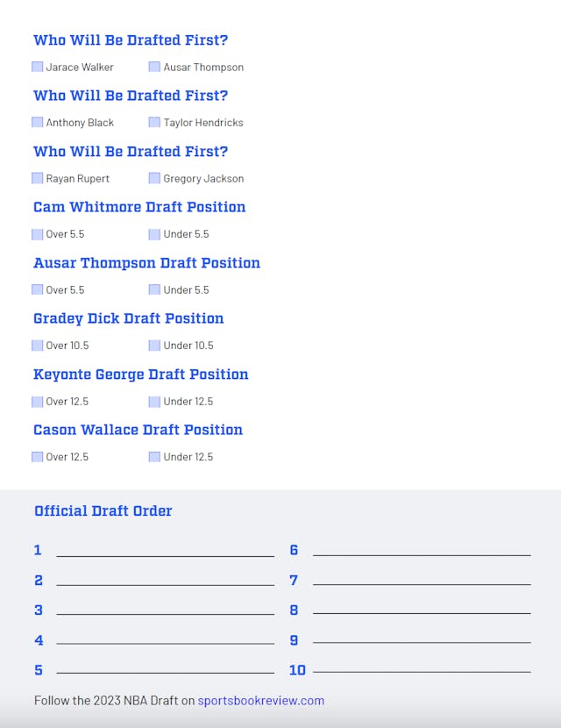561x728 pixels.
Task: Mark the Rayan Rupert checkbox
Action: point(38,178)
